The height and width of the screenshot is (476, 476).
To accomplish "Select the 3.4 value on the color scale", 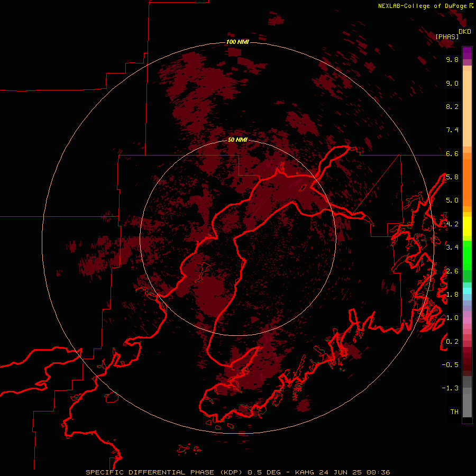I will (x=452, y=248).
